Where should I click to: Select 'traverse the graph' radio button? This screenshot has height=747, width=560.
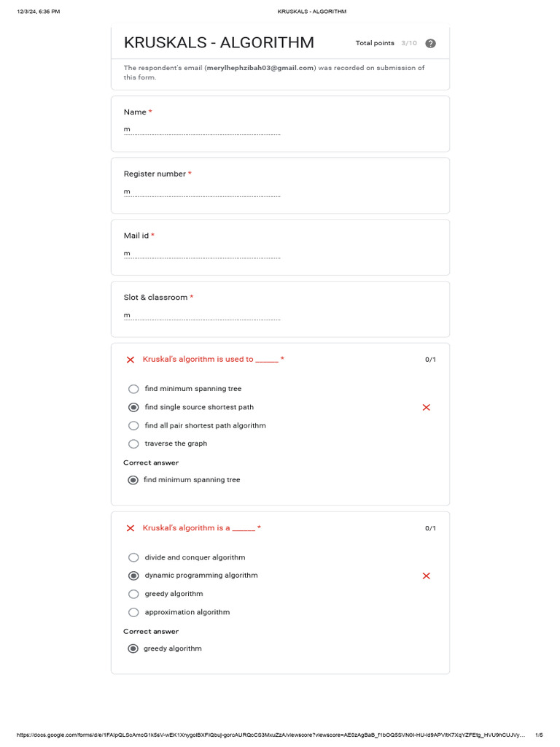[133, 444]
